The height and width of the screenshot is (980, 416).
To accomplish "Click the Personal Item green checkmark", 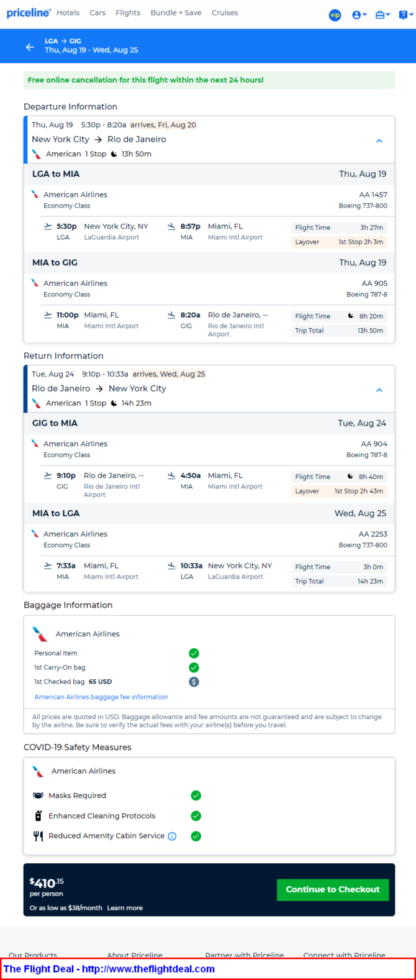I will pos(194,653).
